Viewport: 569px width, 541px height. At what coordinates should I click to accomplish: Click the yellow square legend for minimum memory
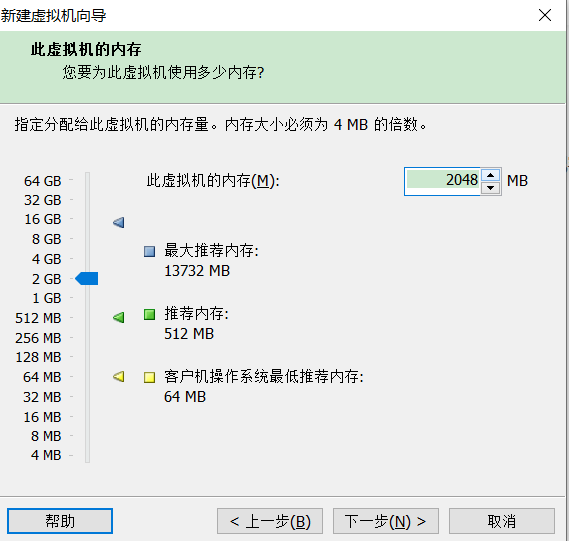[x=150, y=377]
